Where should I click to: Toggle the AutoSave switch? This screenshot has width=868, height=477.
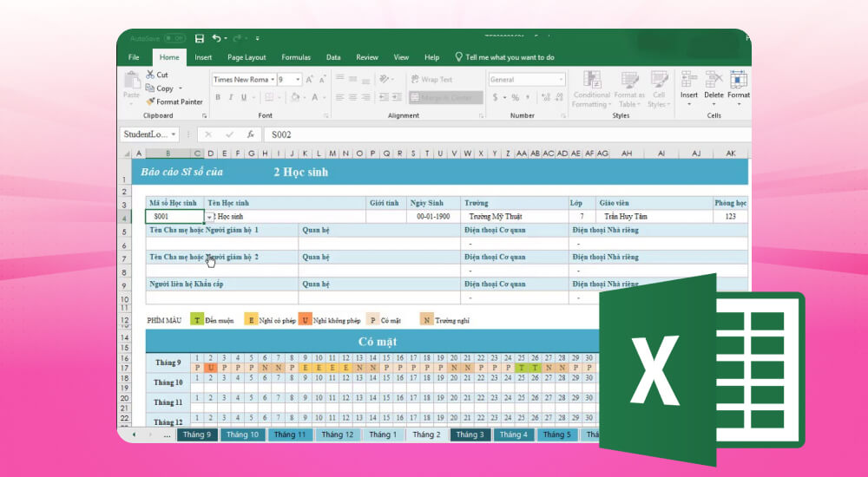pyautogui.click(x=175, y=39)
